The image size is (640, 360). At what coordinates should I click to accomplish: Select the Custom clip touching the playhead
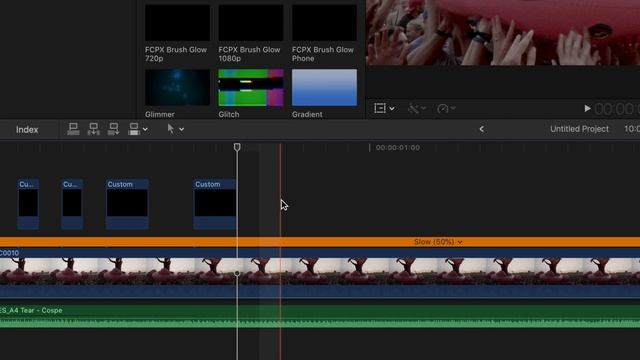click(x=215, y=204)
